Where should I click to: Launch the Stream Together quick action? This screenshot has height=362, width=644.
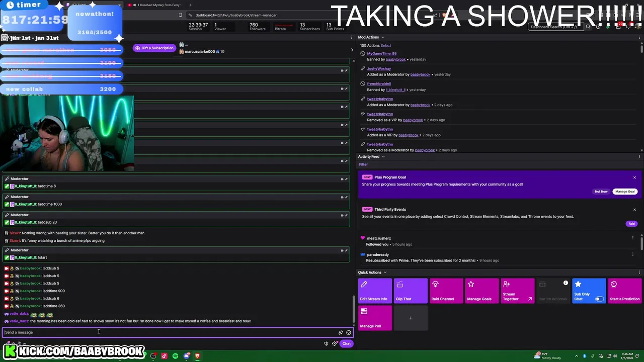pyautogui.click(x=518, y=291)
